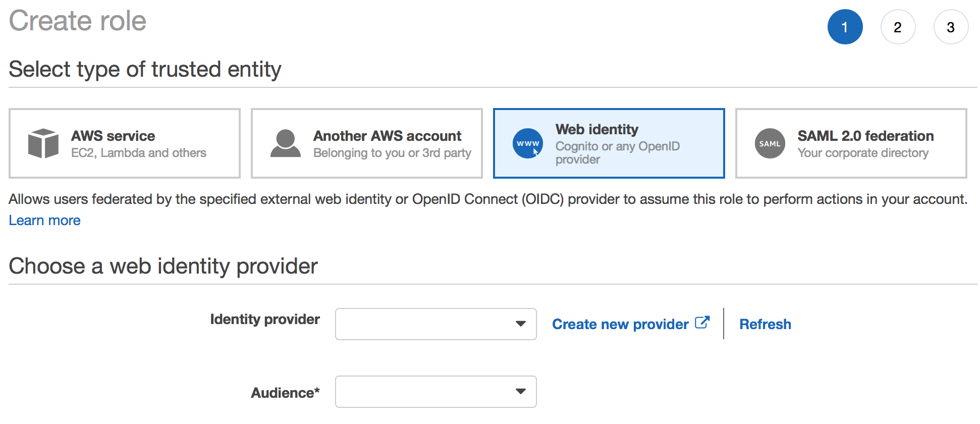Image resolution: width=980 pixels, height=424 pixels.
Task: Refresh the identity provider list
Action: tap(765, 324)
